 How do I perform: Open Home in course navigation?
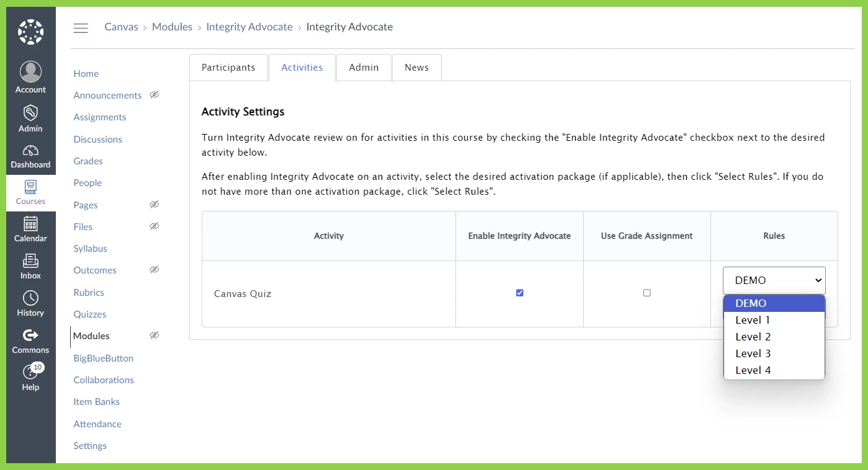click(x=86, y=73)
